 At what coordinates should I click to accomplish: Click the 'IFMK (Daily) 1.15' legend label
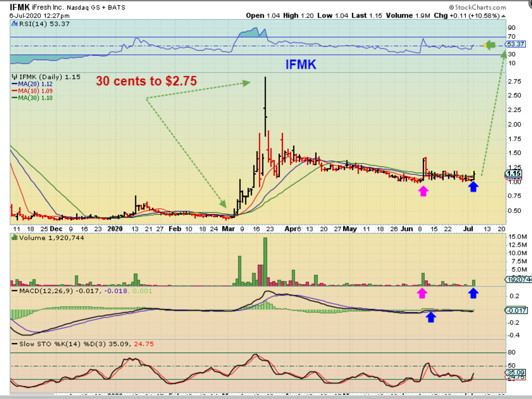pos(50,77)
